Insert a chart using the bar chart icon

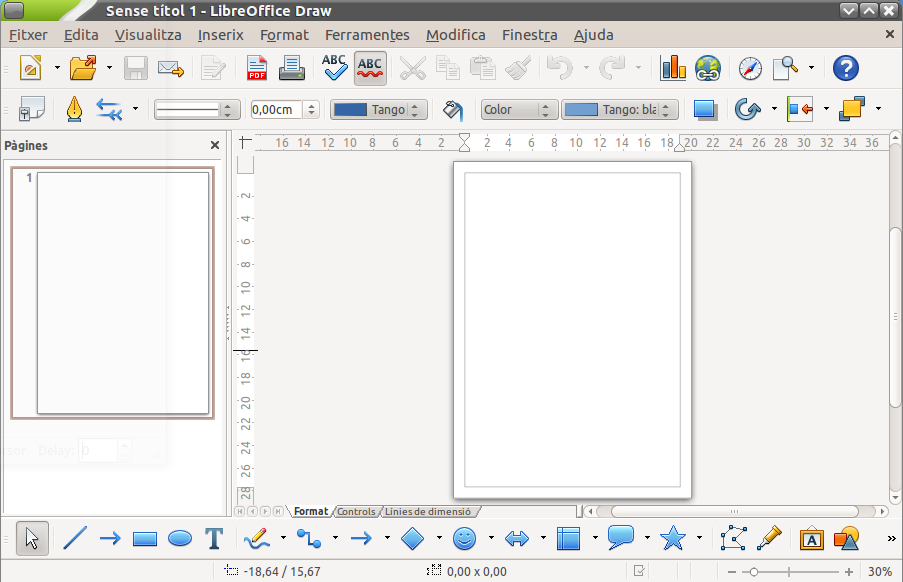tap(673, 68)
